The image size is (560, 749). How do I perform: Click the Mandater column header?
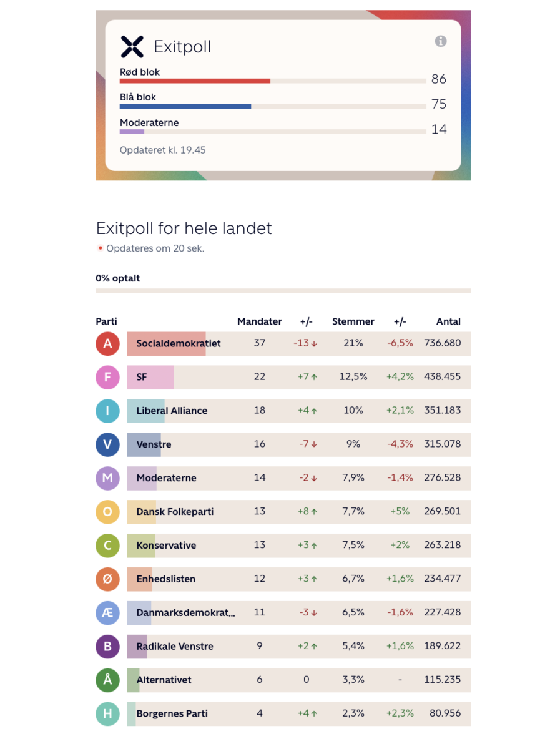(x=260, y=321)
